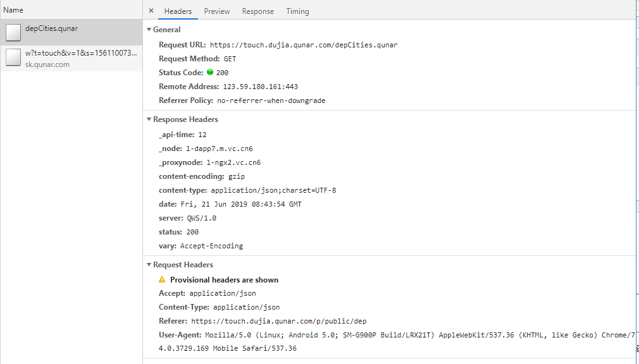This screenshot has width=639, height=364.
Task: Click the provisional headers warning icon
Action: pyautogui.click(x=162, y=279)
